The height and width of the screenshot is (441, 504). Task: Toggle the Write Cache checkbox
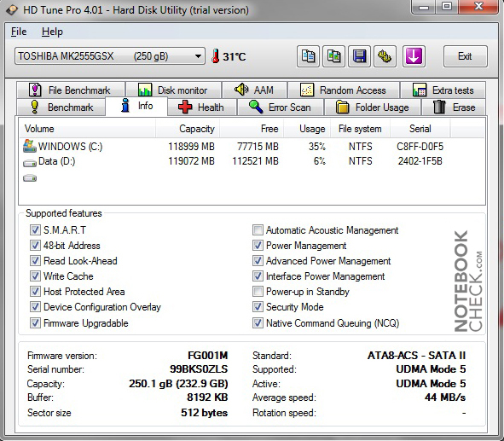pos(35,276)
